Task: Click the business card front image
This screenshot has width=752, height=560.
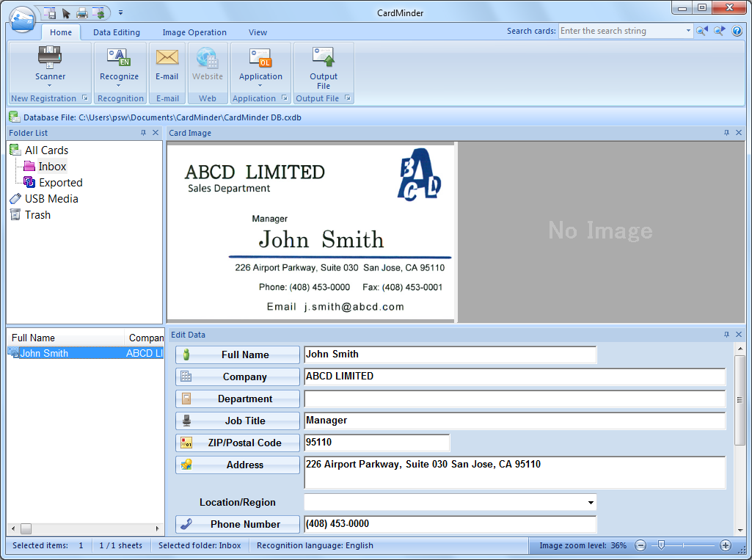Action: (x=311, y=232)
